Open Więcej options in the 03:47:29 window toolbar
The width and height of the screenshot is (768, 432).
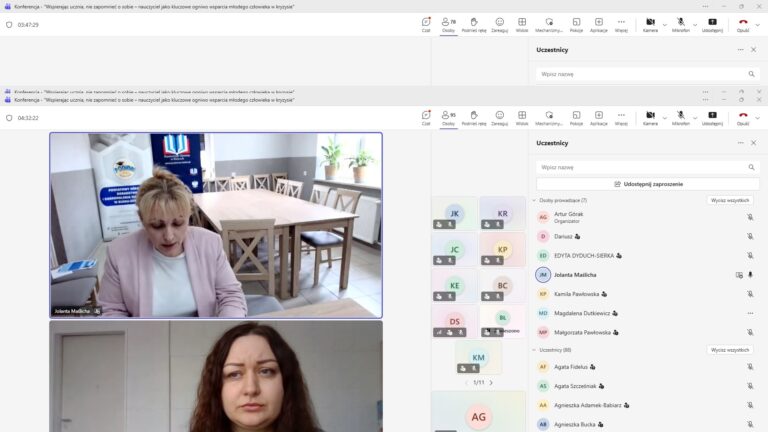(621, 25)
